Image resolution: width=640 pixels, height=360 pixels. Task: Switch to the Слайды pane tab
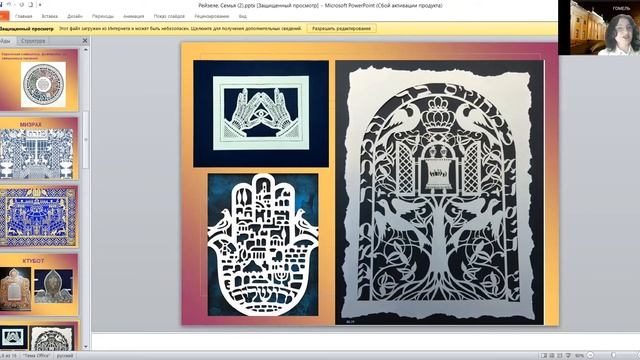6,41
